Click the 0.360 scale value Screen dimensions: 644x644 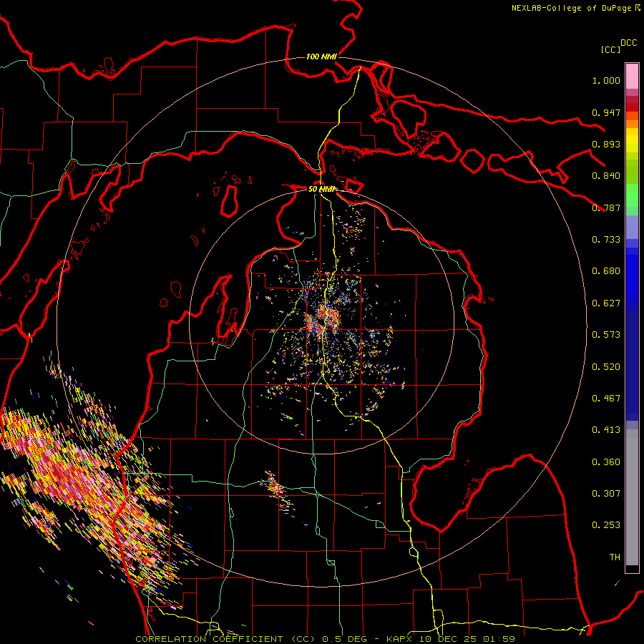click(606, 462)
